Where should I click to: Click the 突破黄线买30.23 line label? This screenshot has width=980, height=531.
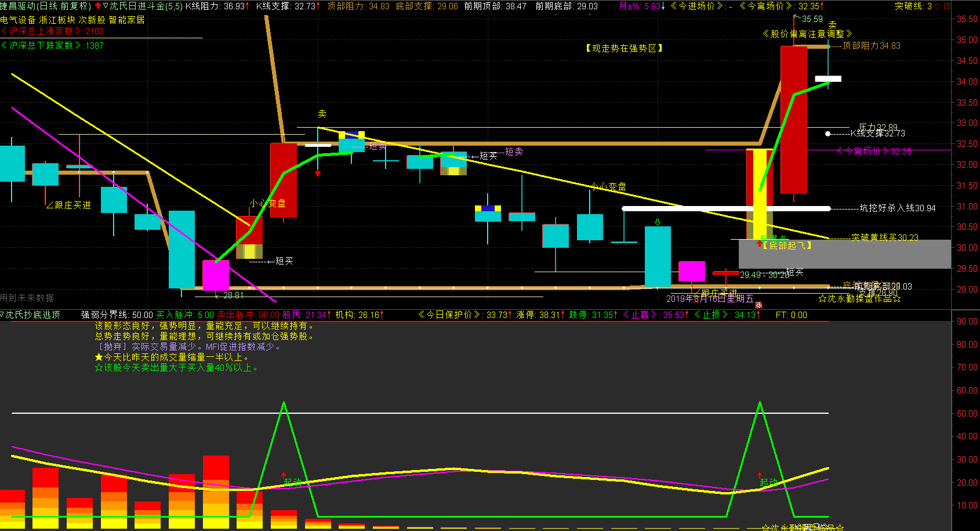coord(885,237)
